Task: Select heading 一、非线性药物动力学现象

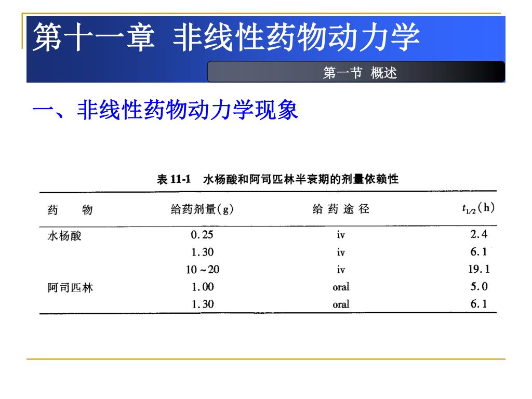Action: click(165, 110)
